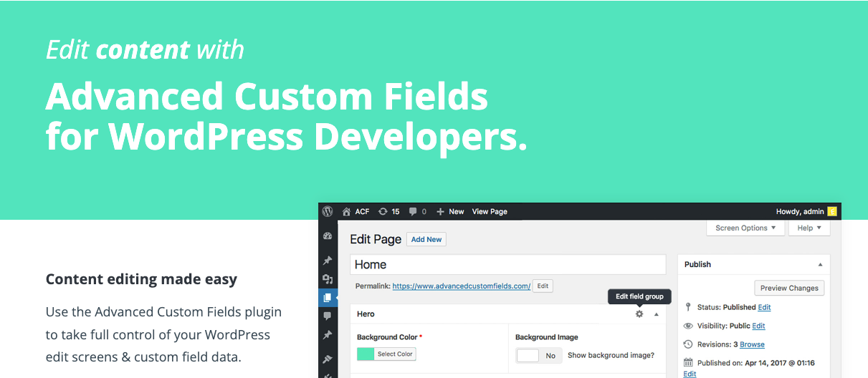This screenshot has height=378, width=868.
Task: Click the admin avatar beside Howdy
Action: coord(831,211)
